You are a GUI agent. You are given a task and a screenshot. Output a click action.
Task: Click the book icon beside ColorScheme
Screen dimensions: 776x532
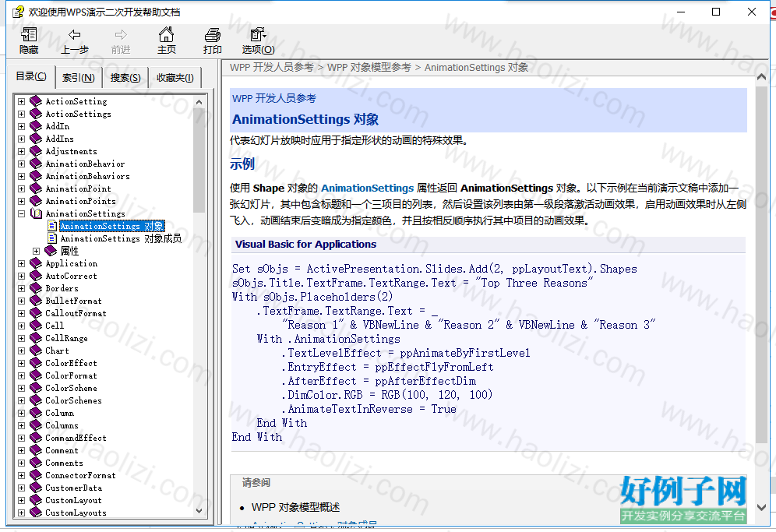coord(36,388)
